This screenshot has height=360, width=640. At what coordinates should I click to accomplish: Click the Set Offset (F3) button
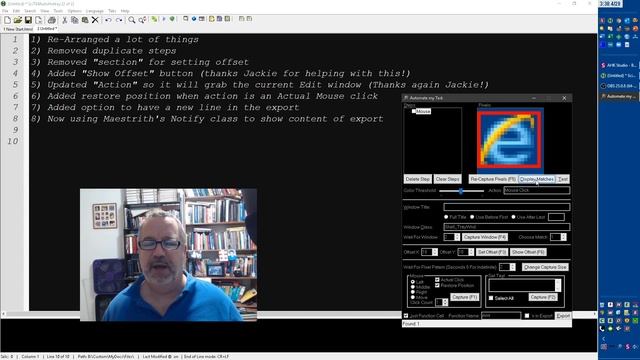(x=492, y=252)
